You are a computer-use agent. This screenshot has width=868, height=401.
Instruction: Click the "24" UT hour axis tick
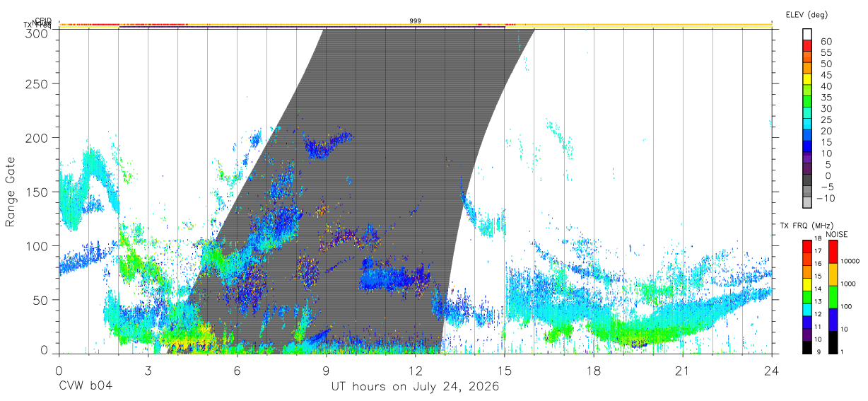click(x=772, y=370)
